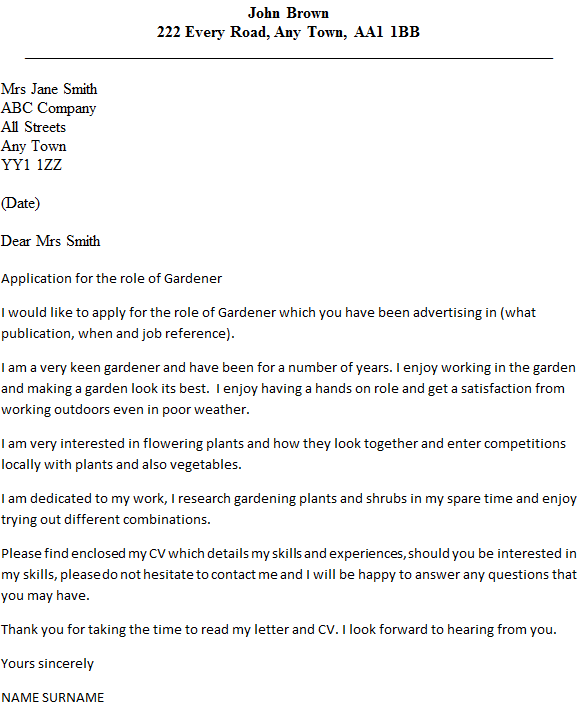The image size is (582, 710).
Task: Click the placeholder text publication, when and job reference
Action: [118, 334]
